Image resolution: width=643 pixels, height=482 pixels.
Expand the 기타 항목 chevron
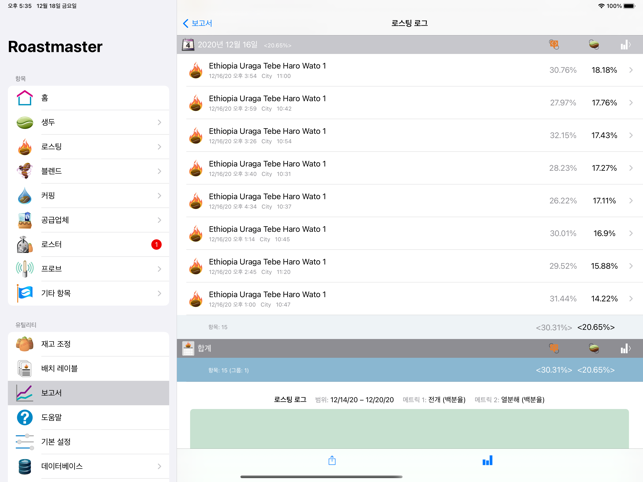click(160, 293)
